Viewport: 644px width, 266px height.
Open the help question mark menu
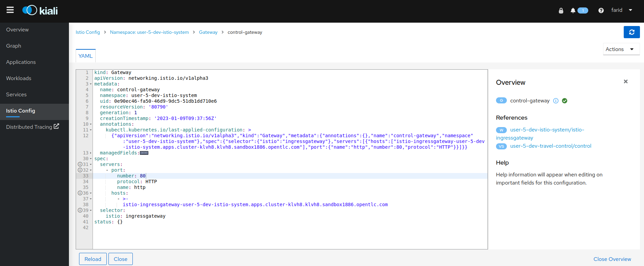pyautogui.click(x=601, y=10)
